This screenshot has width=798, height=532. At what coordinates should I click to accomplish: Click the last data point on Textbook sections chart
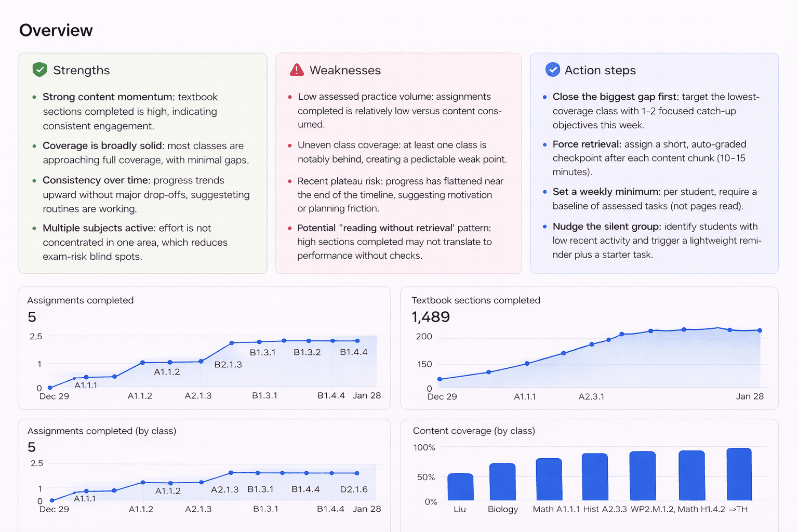760,330
